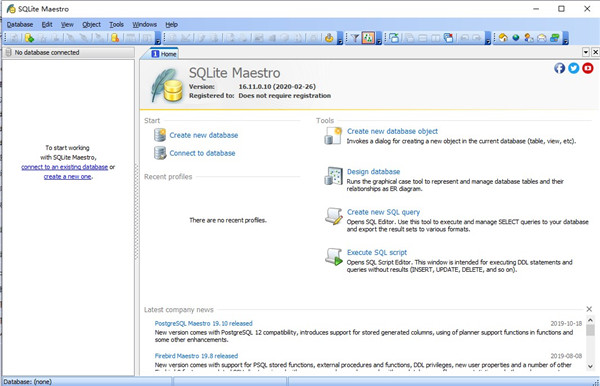Click the database icon next to Connect to database

coord(160,153)
